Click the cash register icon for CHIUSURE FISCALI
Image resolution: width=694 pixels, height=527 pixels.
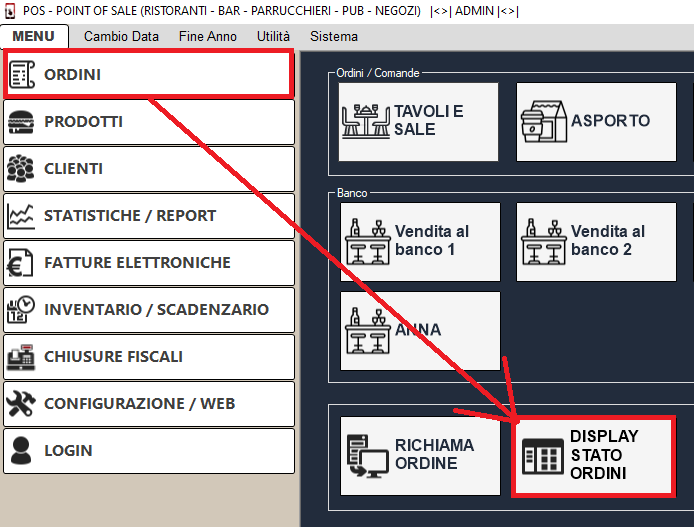(21, 357)
